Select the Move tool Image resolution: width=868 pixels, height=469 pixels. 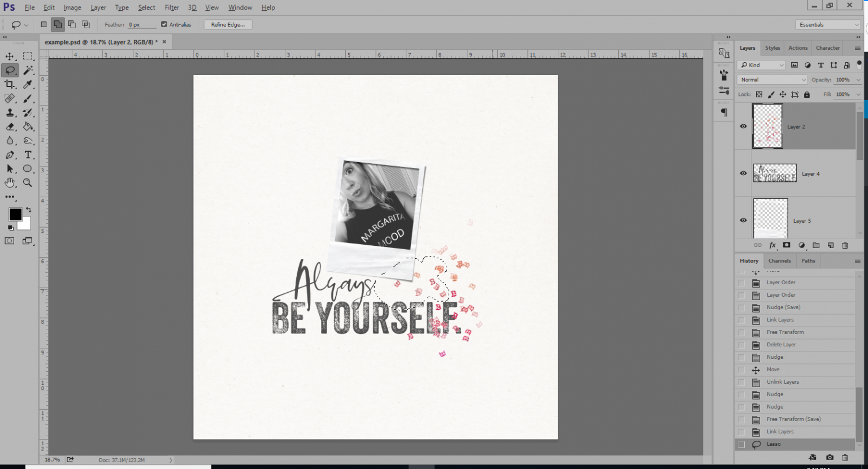[10, 56]
